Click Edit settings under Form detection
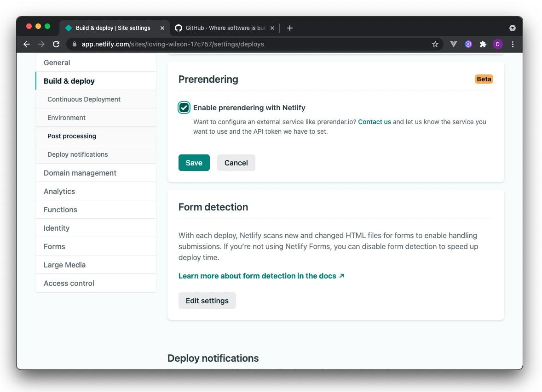542x392 pixels. coord(207,301)
